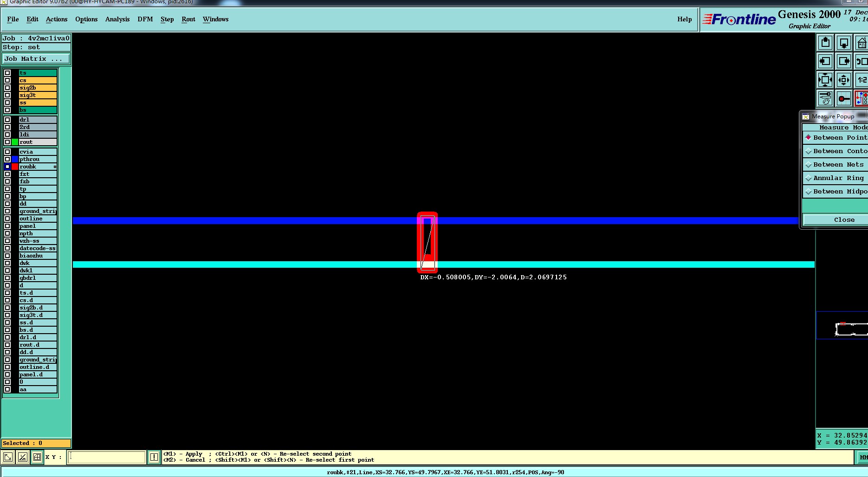Viewport: 868px width, 477px height.
Task: Select the rout.d layer name
Action: [x=38, y=345]
